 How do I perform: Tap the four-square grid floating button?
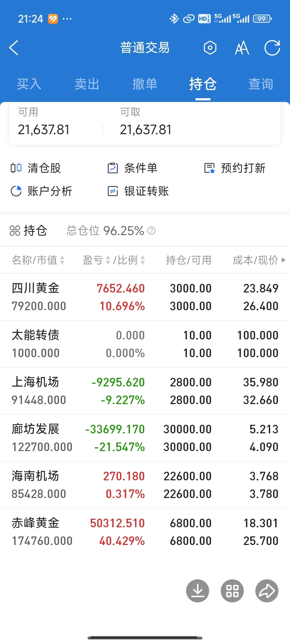[232, 591]
